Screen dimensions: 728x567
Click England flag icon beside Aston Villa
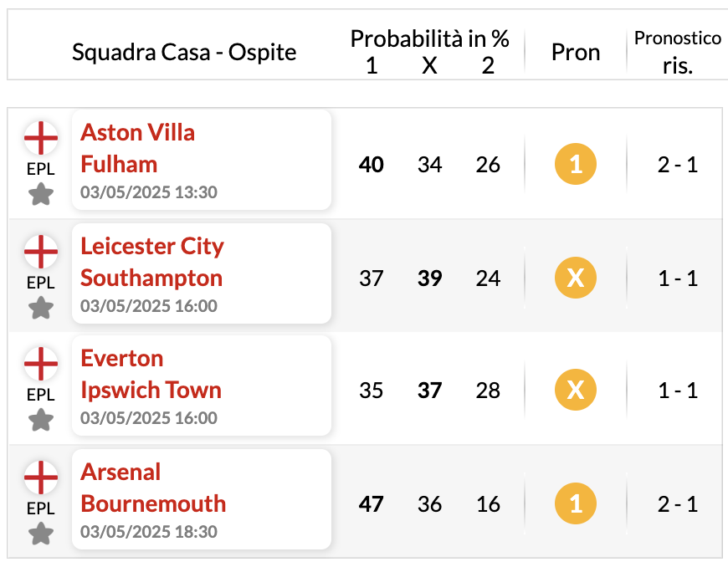point(41,138)
